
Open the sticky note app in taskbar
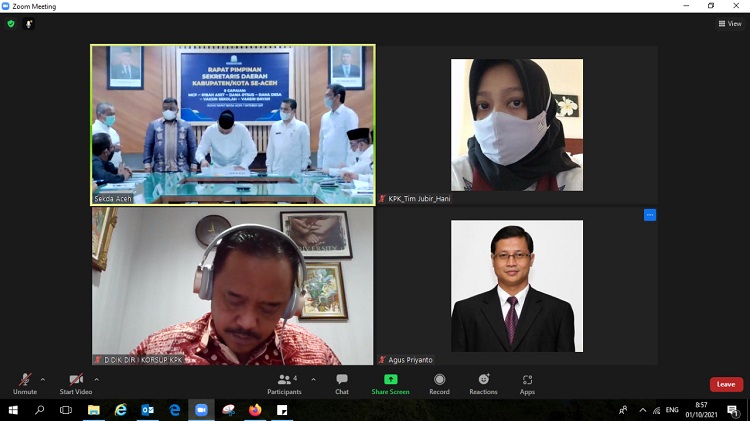click(282, 410)
